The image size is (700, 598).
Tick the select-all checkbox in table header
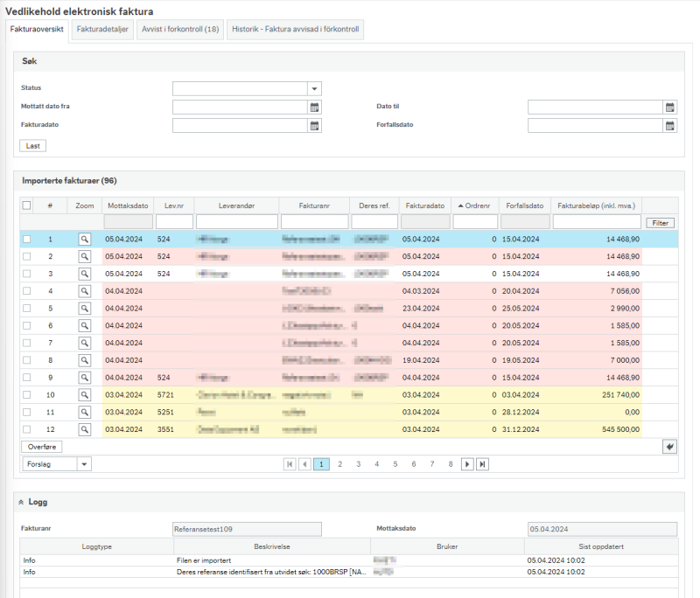coord(27,205)
